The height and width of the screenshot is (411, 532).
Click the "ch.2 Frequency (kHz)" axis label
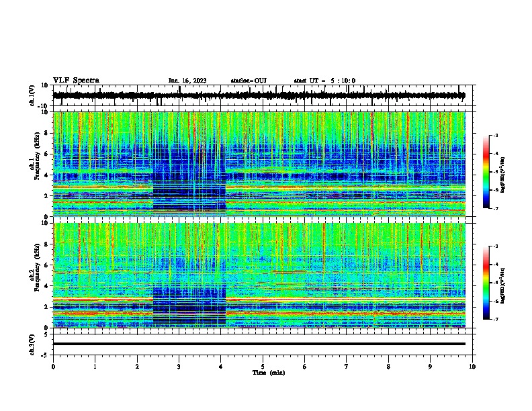coord(35,267)
